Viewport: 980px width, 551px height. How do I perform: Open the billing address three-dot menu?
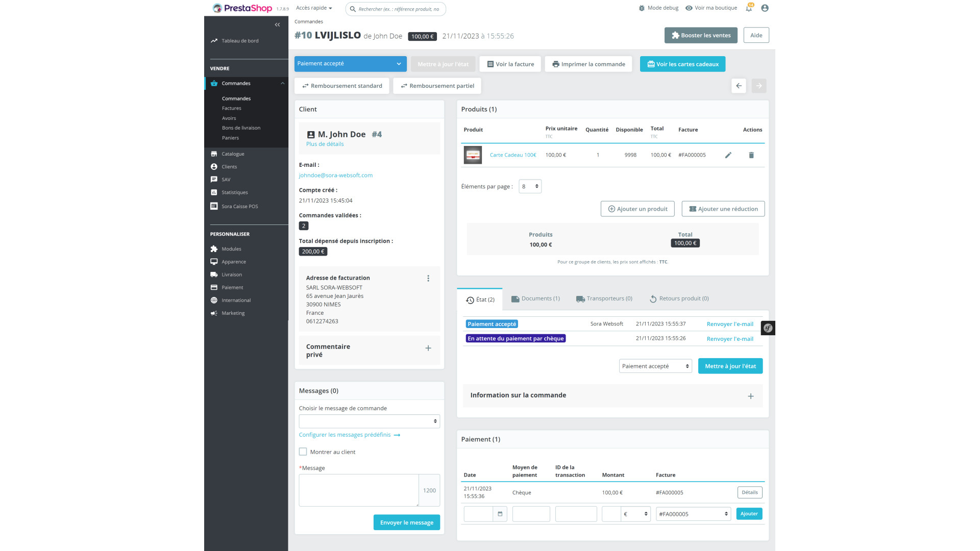pyautogui.click(x=428, y=279)
